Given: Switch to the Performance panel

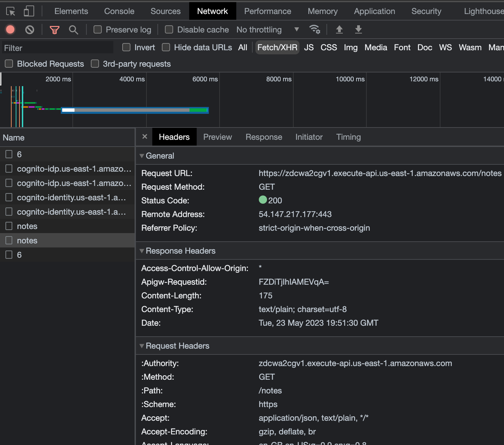Looking at the screenshot, I should tap(267, 11).
